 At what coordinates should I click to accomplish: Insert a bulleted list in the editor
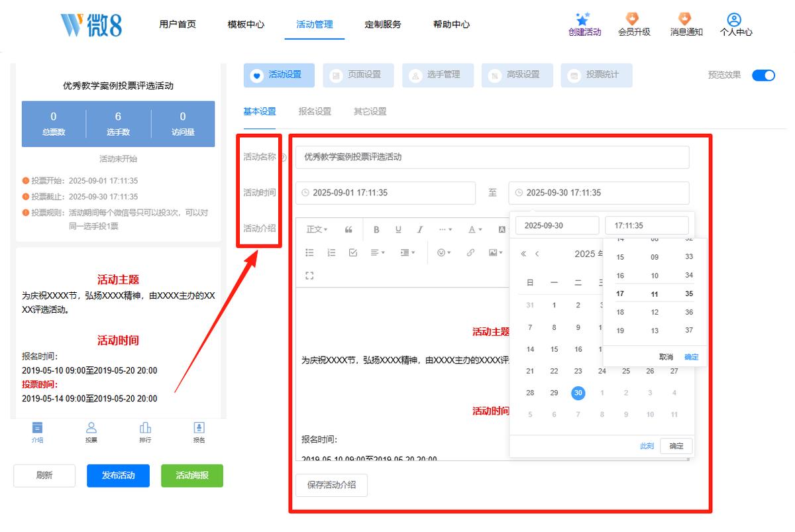click(x=309, y=252)
